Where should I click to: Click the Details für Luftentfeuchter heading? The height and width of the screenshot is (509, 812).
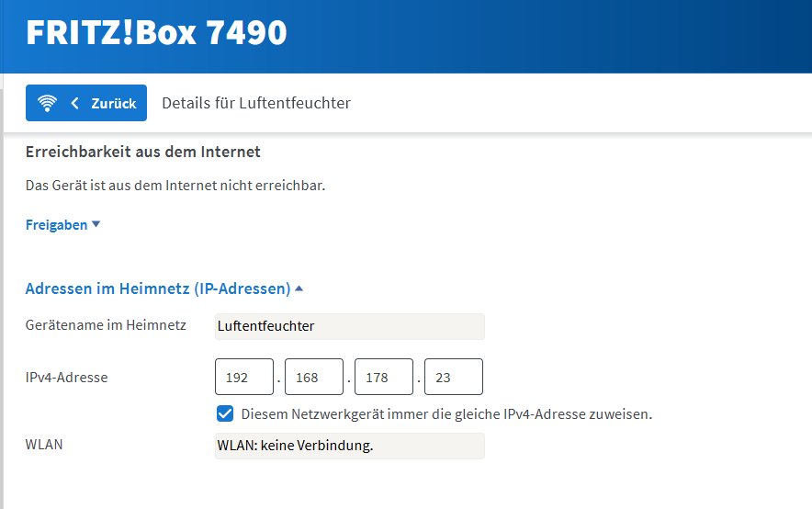pos(256,103)
